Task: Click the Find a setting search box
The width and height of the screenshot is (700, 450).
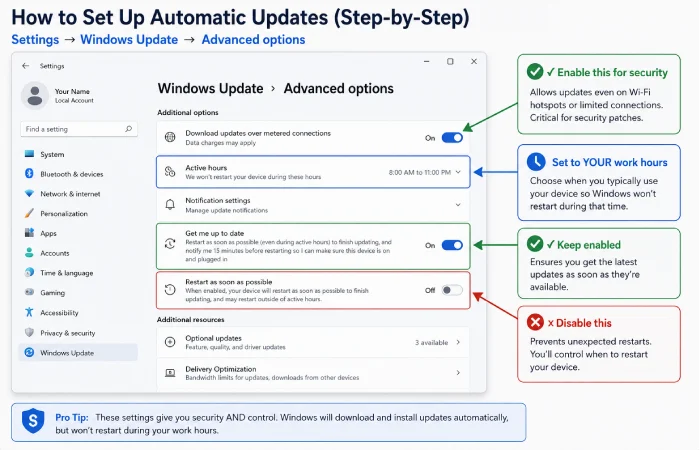Action: tap(79, 129)
